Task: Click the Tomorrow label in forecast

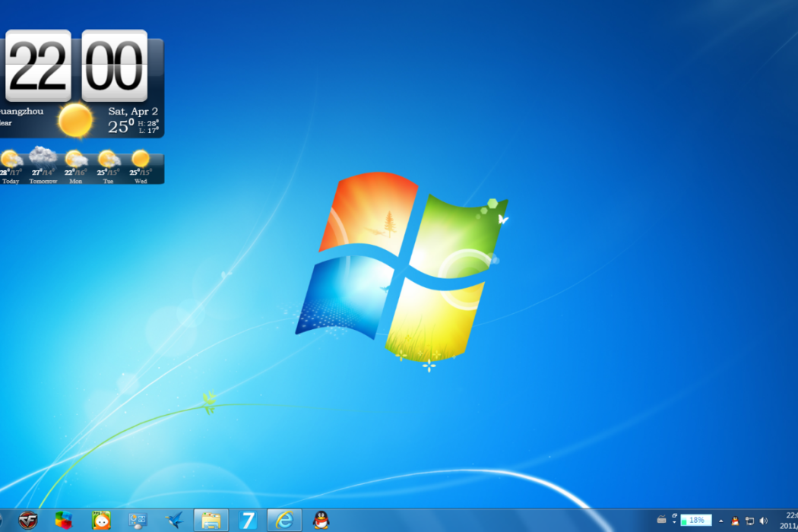Action: pos(43,181)
